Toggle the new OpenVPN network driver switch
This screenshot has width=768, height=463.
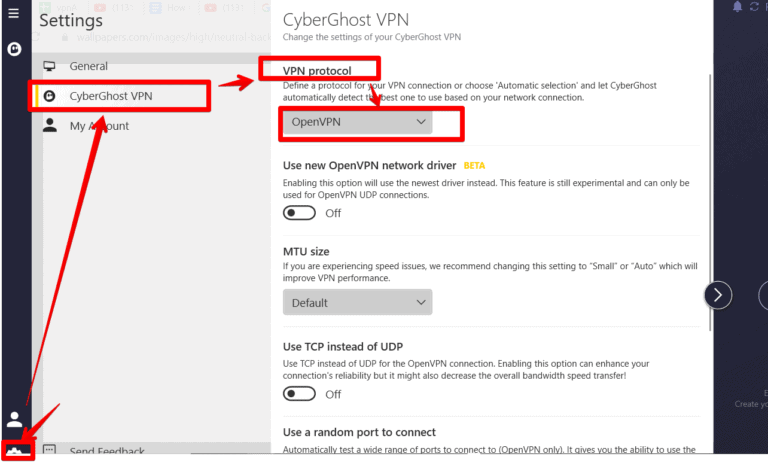299,213
